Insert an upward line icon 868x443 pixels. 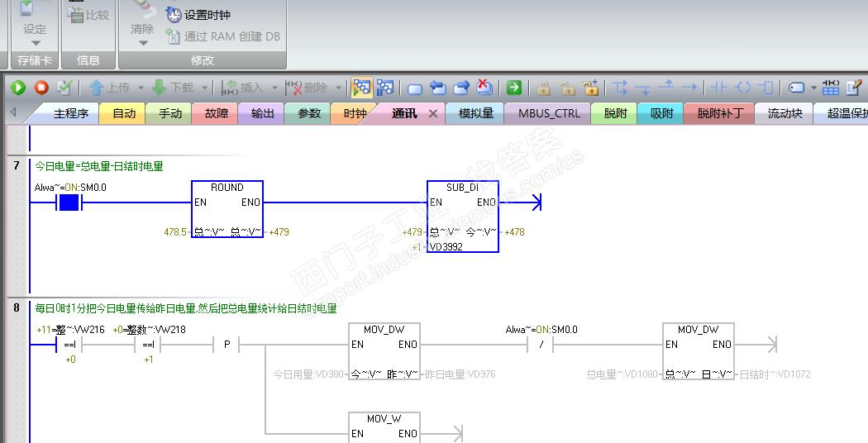[666, 87]
